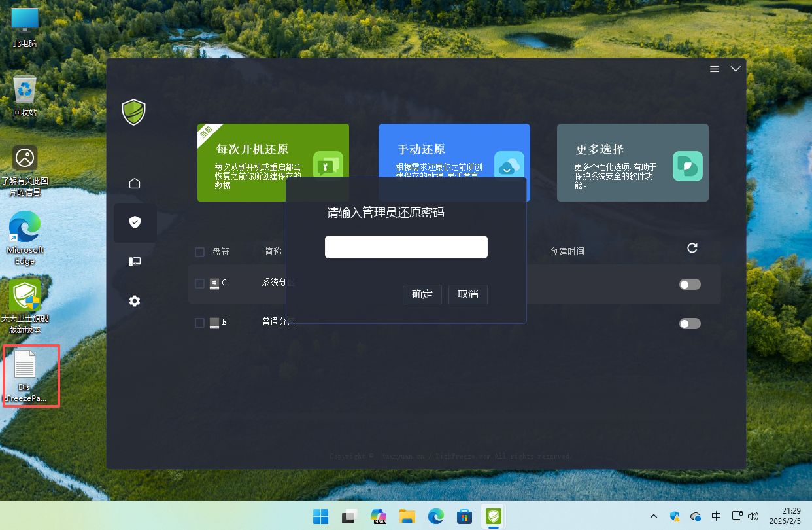Screen dimensions: 812x530
Task: Open Microsoft Edge desktop shortcut
Action: [x=25, y=236]
